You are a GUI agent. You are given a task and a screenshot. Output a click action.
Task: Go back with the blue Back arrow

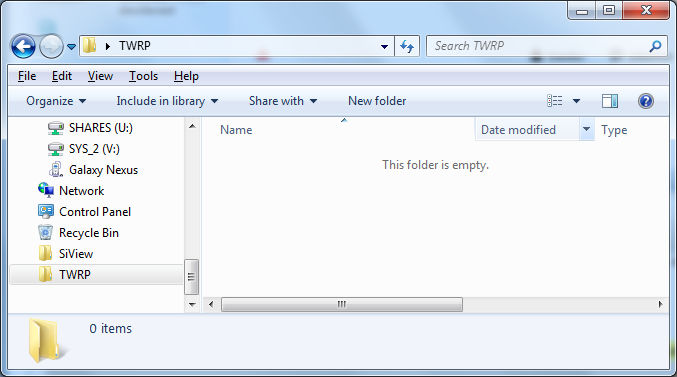23,46
